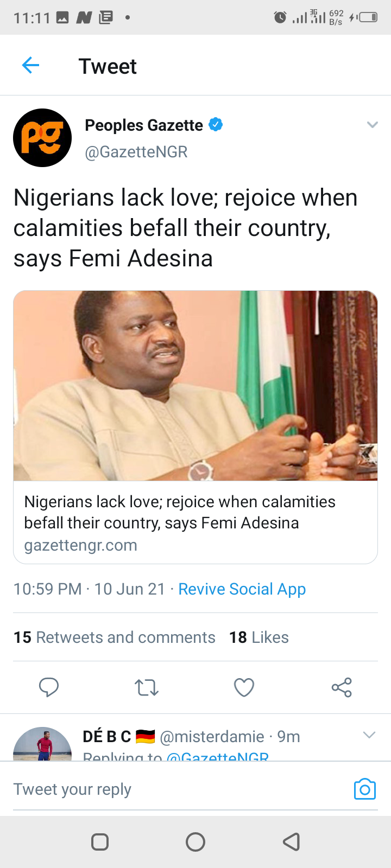This screenshot has width=391, height=868.
Task: Open recent apps square button
Action: (100, 842)
